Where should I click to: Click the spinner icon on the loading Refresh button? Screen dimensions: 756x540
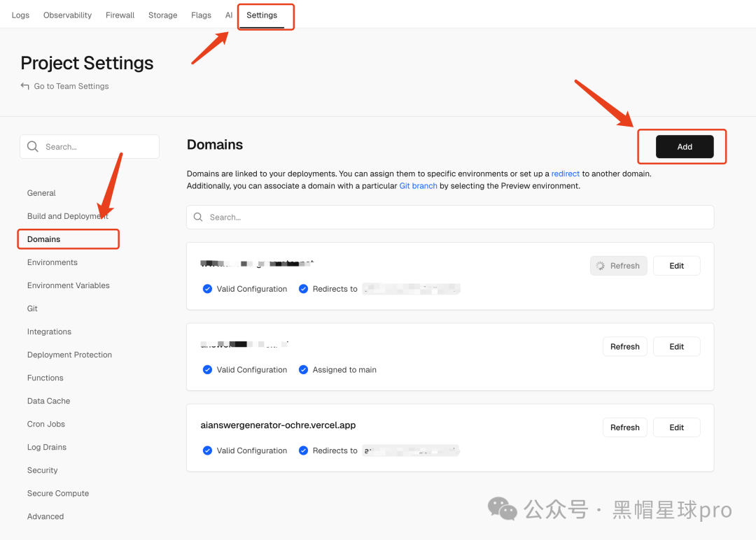tap(601, 266)
